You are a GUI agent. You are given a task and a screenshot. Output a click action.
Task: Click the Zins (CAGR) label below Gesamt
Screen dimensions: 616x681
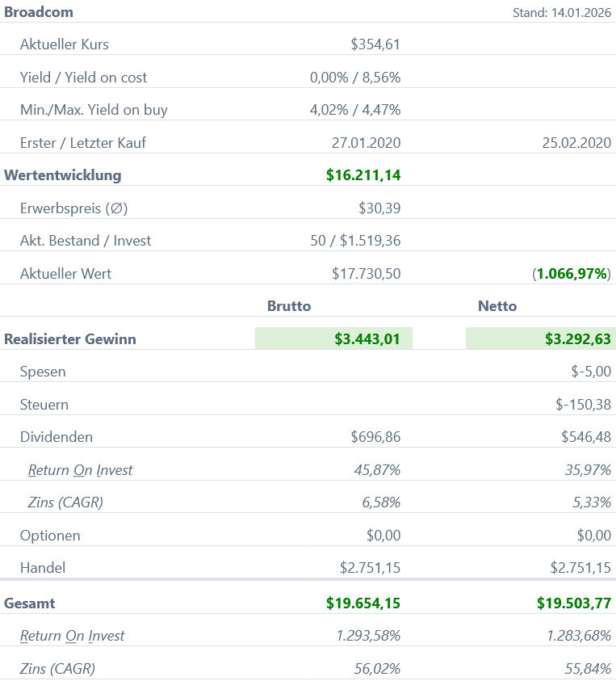57,669
